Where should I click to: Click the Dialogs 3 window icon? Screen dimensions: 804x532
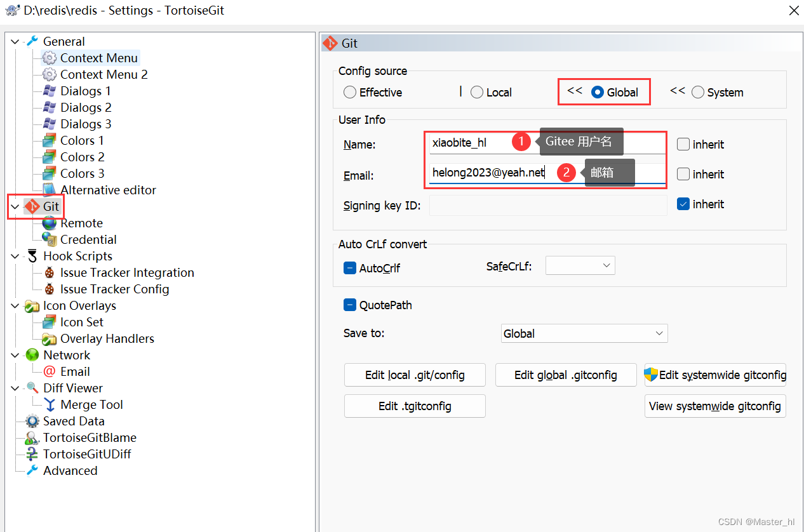(49, 124)
